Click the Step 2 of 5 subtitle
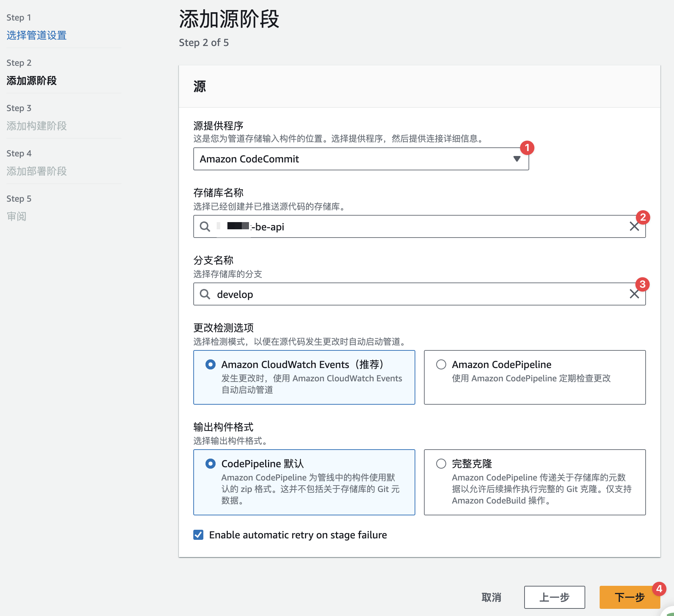The height and width of the screenshot is (616, 674). (204, 42)
